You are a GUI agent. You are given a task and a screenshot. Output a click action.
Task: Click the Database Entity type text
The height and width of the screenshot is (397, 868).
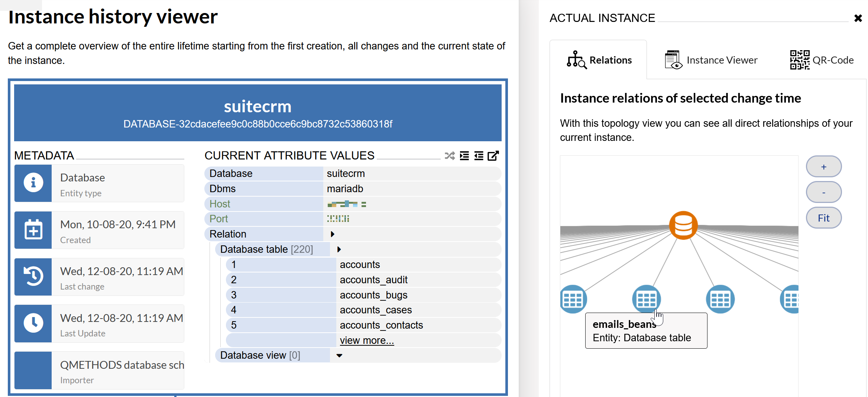coord(82,177)
